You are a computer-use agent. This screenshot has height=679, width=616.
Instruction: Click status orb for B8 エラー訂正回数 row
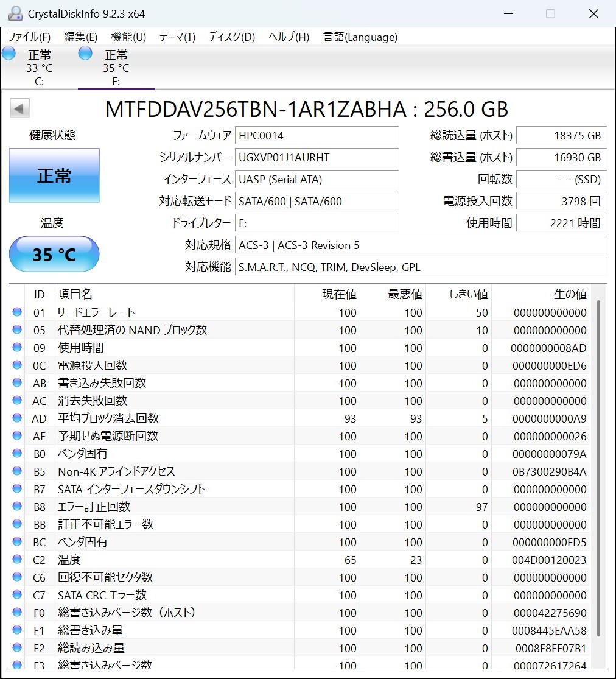(17, 506)
